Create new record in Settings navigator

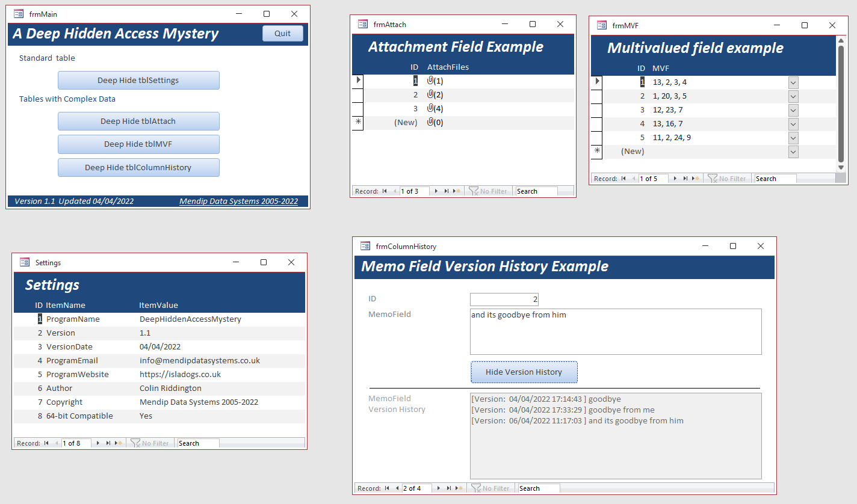(118, 443)
